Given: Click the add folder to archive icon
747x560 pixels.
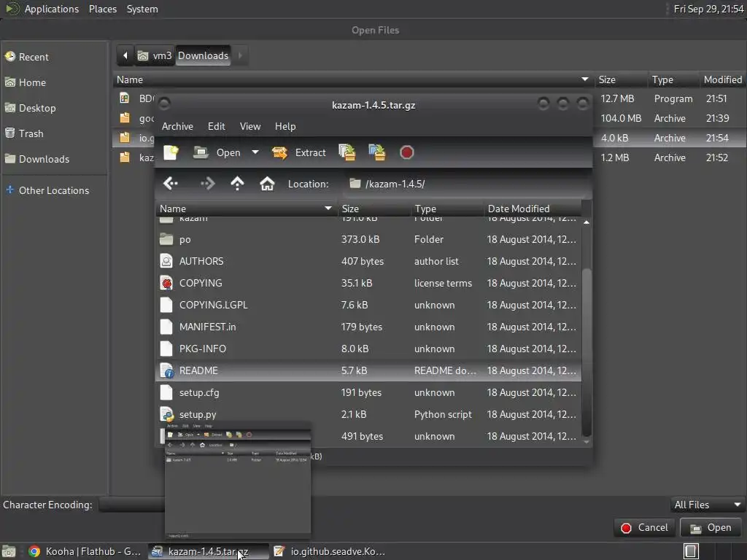Looking at the screenshot, I should coord(377,153).
